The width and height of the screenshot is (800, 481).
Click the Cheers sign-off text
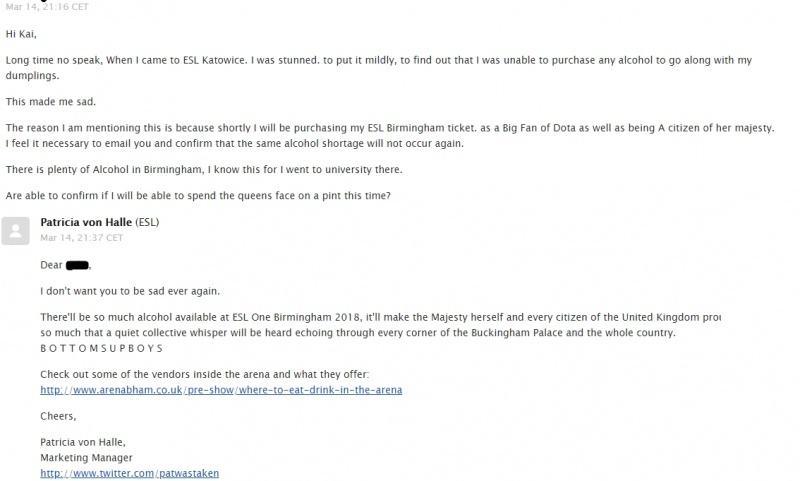pyautogui.click(x=58, y=416)
